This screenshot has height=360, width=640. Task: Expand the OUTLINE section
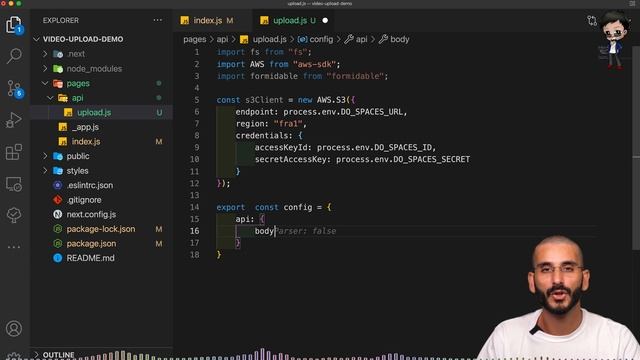[x=37, y=355]
